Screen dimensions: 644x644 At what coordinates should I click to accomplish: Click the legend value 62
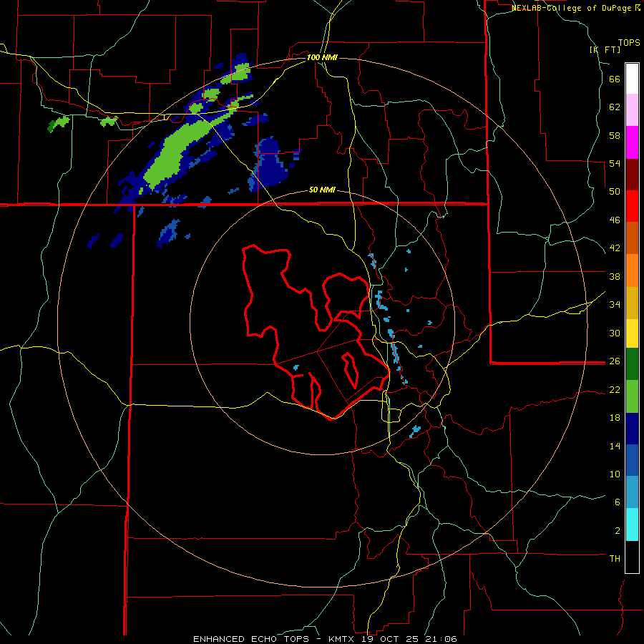coord(615,107)
